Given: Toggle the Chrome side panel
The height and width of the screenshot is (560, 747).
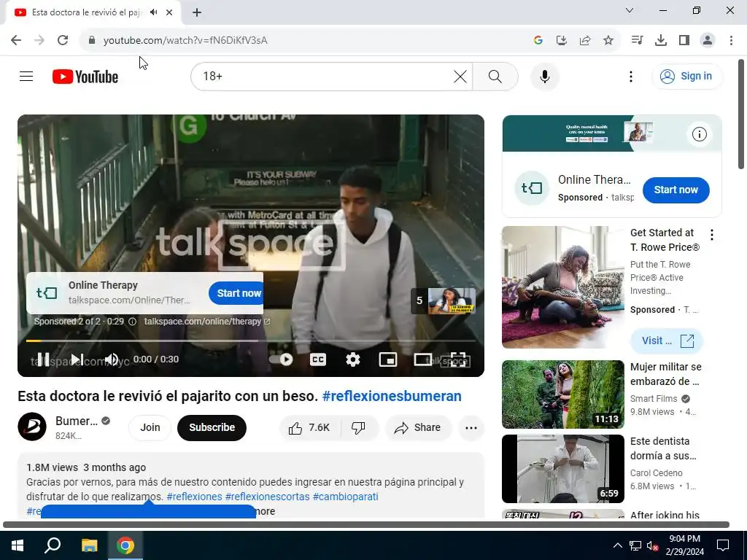Looking at the screenshot, I should click(684, 40).
